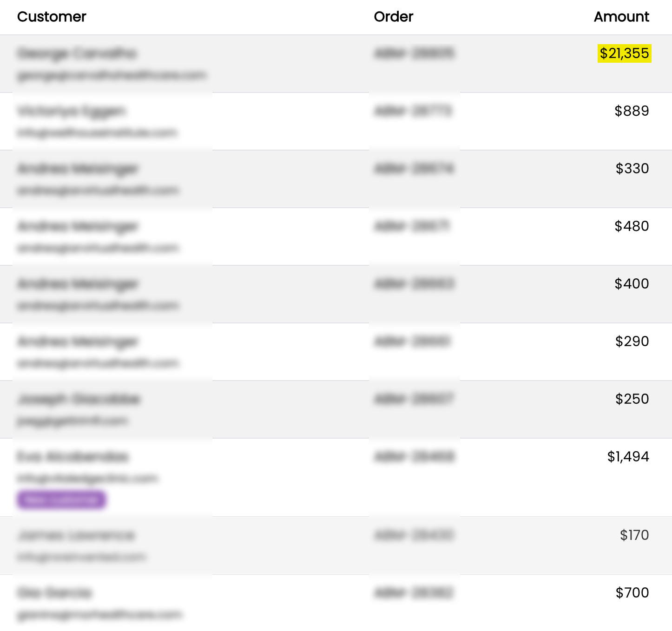Image resolution: width=672 pixels, height=631 pixels.
Task: Click the customer name in the $250 row
Action: click(79, 399)
